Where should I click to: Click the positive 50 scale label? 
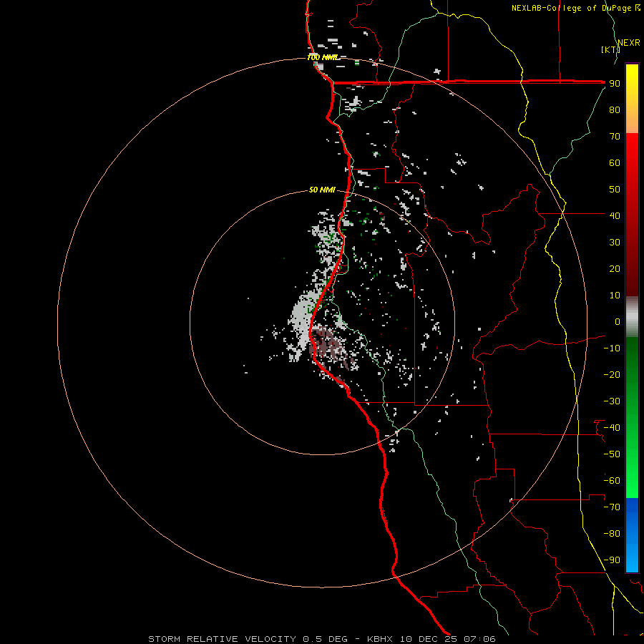click(615, 190)
